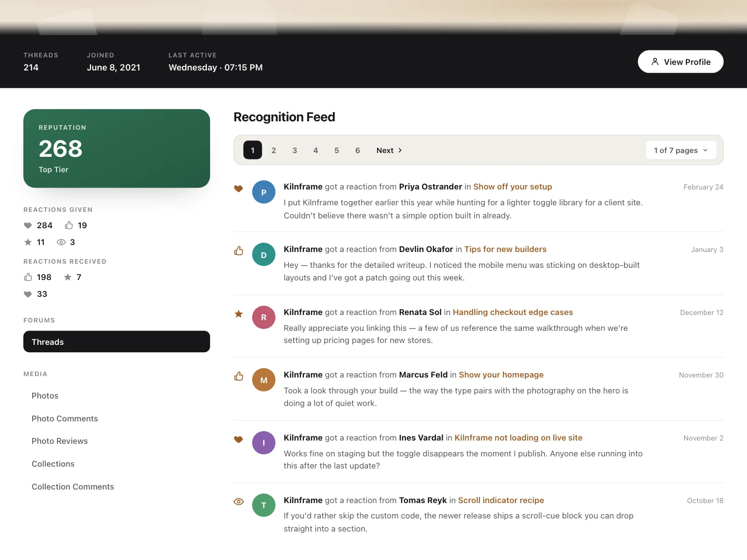
Task: Click thumbs-up icon next to 198
Action: [28, 277]
